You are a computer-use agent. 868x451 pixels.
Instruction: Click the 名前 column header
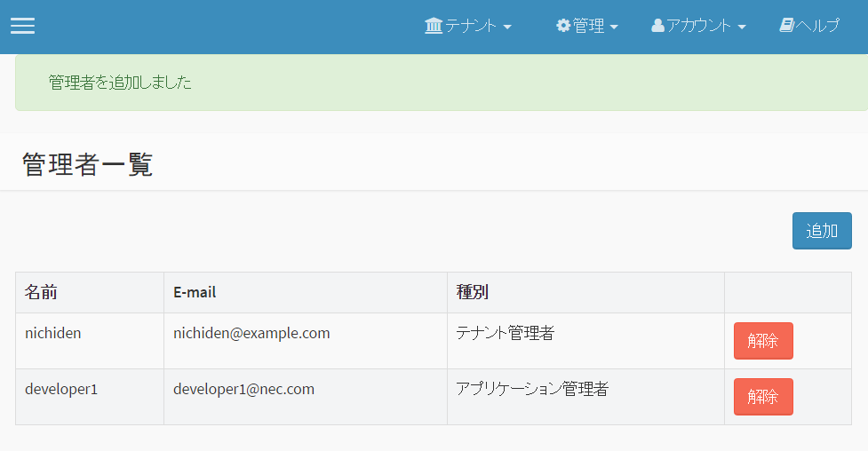(x=90, y=293)
